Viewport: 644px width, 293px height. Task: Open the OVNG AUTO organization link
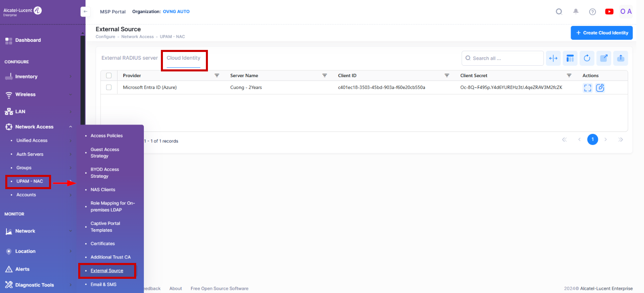[176, 12]
